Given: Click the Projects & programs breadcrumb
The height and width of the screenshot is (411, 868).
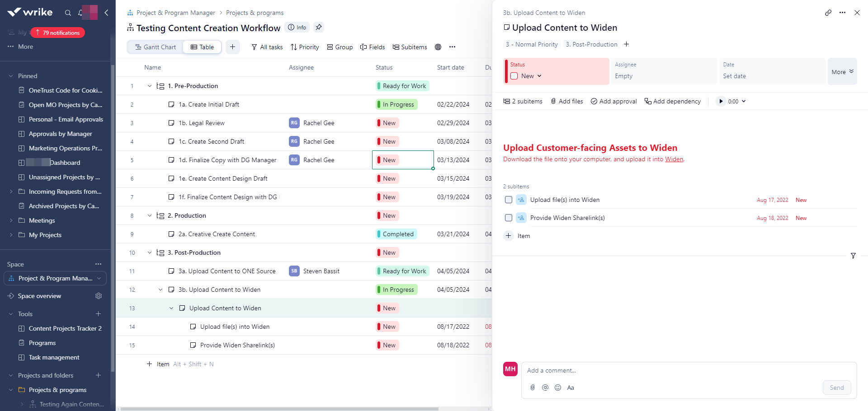Looking at the screenshot, I should pos(255,13).
